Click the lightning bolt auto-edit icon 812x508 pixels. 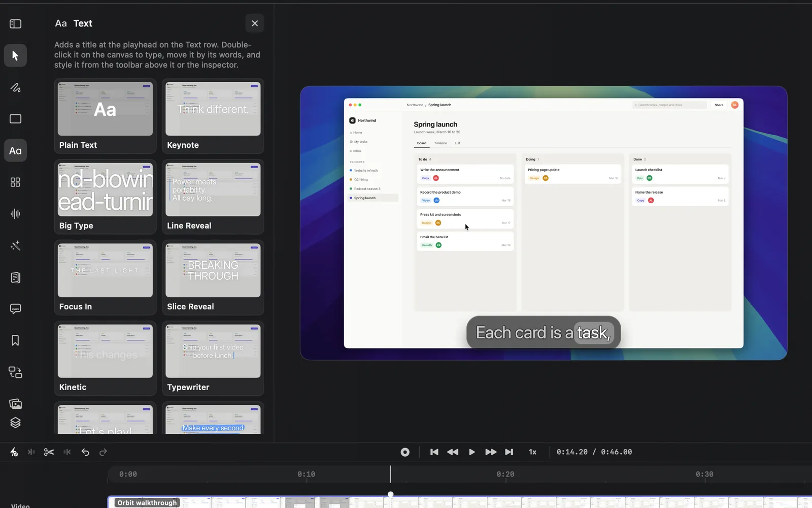pos(14,452)
